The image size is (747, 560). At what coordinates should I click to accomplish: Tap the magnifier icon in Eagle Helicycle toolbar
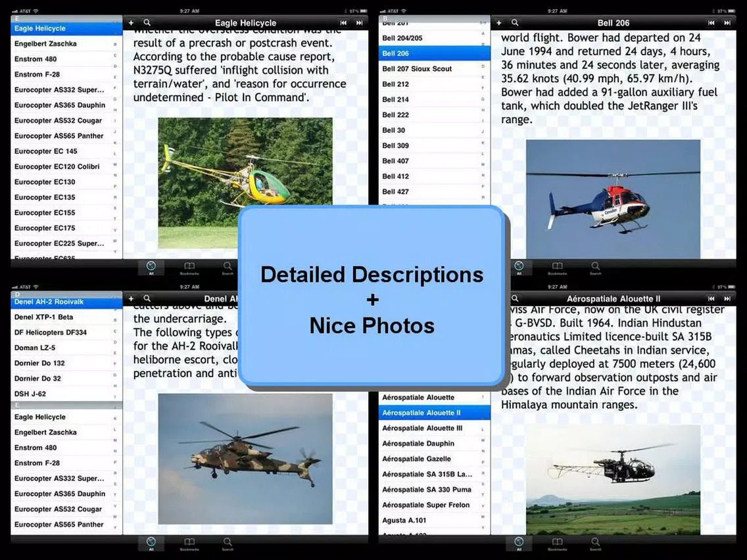147,22
